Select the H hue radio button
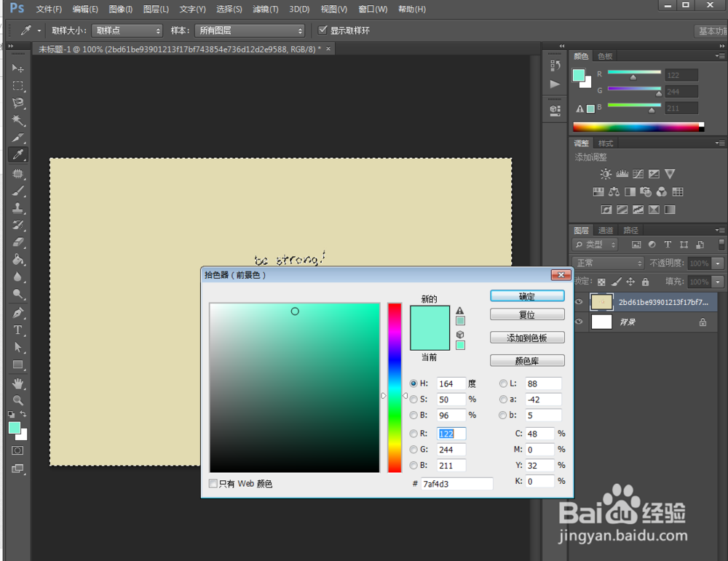This screenshot has height=561, width=728. coord(414,383)
